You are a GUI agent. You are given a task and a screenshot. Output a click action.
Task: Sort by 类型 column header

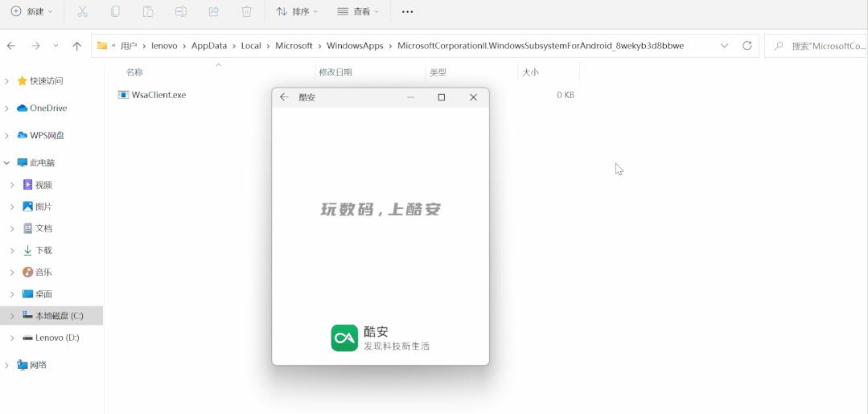point(438,72)
